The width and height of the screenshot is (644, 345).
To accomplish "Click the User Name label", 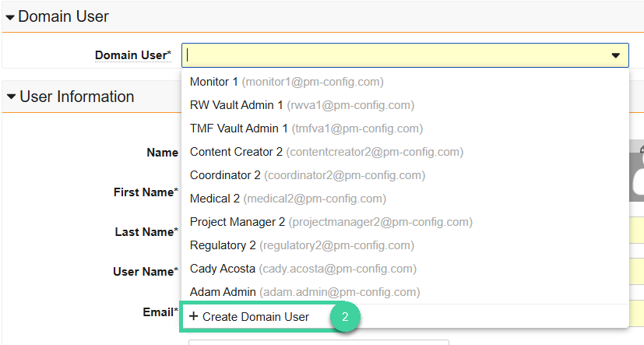I will 146,272.
